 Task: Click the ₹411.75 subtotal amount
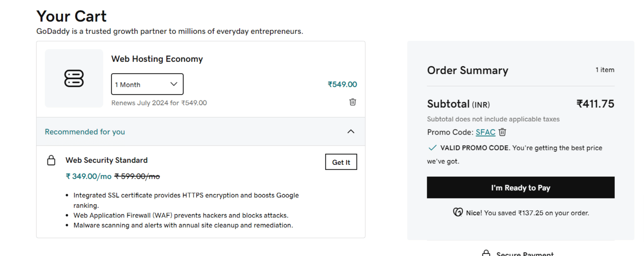coord(595,104)
